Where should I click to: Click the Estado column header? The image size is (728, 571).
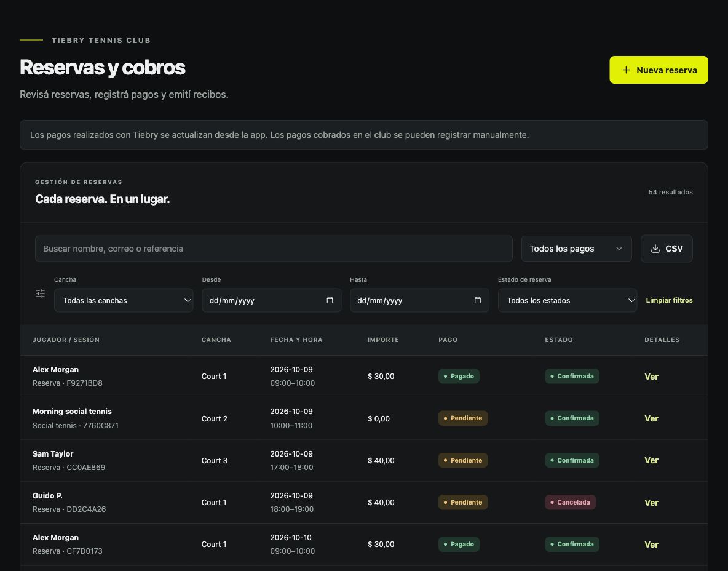click(x=558, y=340)
